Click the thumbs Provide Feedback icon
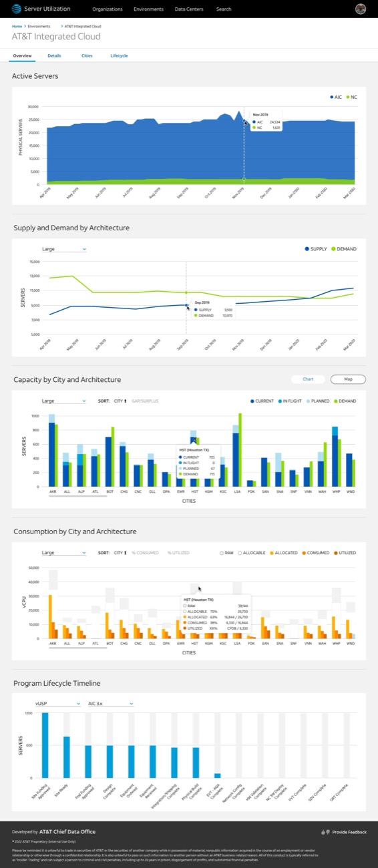 click(x=326, y=832)
